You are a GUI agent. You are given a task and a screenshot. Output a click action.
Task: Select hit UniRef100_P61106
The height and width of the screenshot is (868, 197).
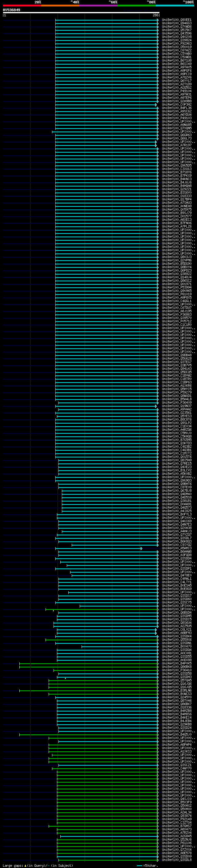176,843
